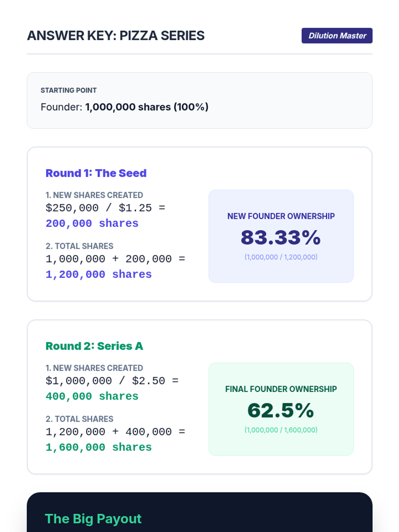This screenshot has width=399, height=532.
Task: Select the 400,000 shares result
Action: 92,396
